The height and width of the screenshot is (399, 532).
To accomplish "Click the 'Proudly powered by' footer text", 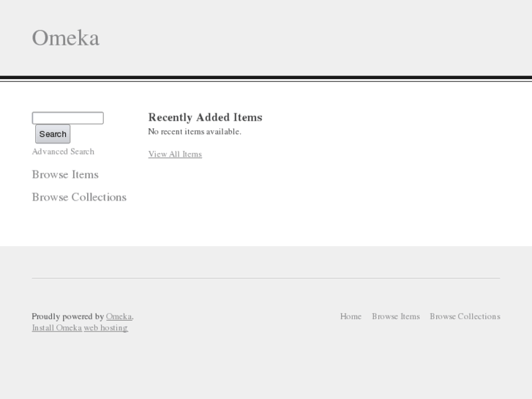I will pyautogui.click(x=67, y=316).
